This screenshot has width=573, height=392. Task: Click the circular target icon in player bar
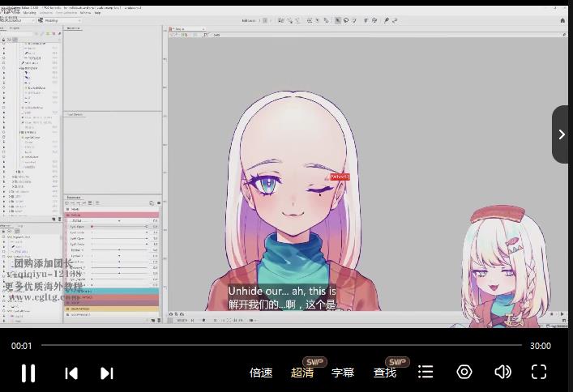[x=464, y=372]
